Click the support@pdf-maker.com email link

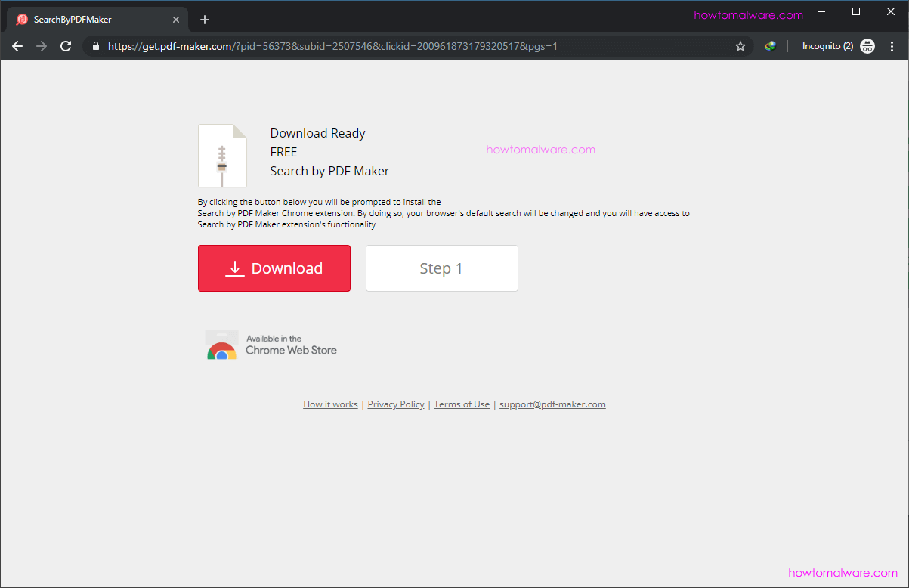click(x=552, y=404)
